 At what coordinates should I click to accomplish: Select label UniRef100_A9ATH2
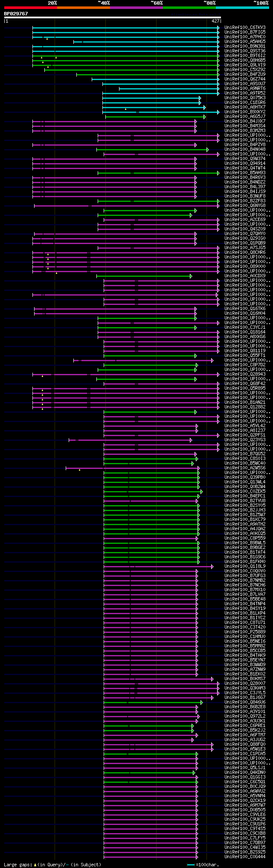tap(245, 524)
